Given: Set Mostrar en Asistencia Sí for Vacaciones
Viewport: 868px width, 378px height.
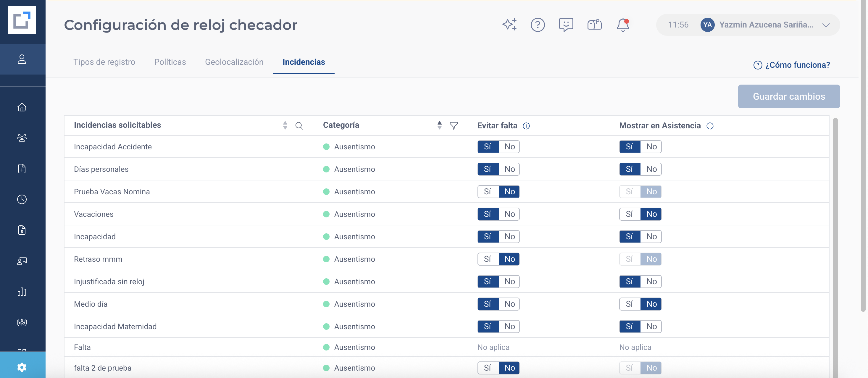Looking at the screenshot, I should [630, 214].
